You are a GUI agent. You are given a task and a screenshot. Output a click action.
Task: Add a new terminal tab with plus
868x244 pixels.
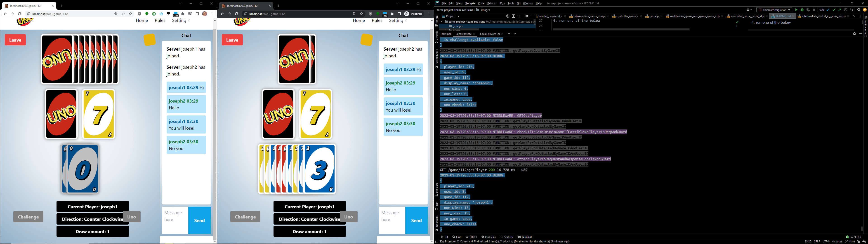pos(509,34)
